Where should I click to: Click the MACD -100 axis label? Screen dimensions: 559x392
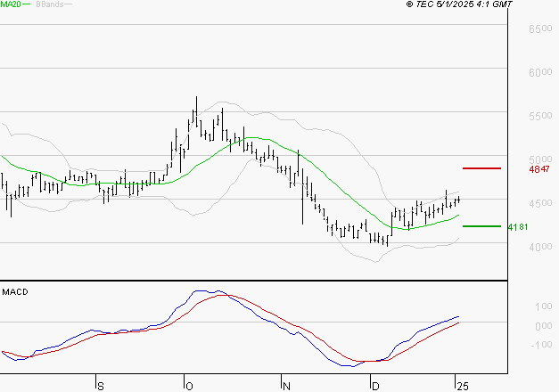pos(541,345)
